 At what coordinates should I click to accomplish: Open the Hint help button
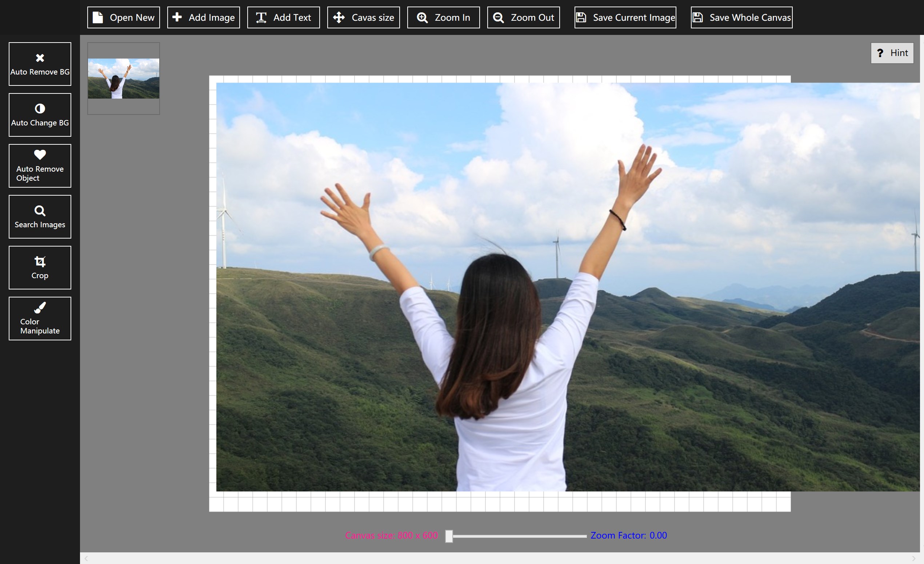pyautogui.click(x=892, y=53)
